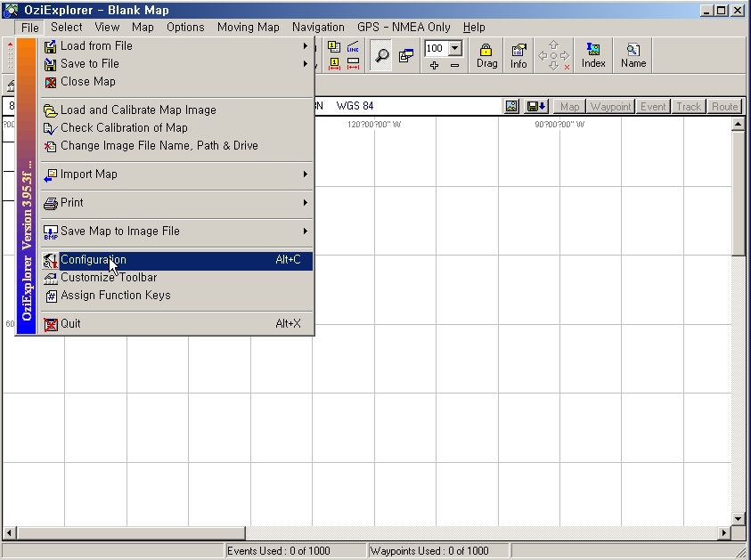Click the zoom in plus icon
Screen dimensions: 751x560
[x=434, y=66]
